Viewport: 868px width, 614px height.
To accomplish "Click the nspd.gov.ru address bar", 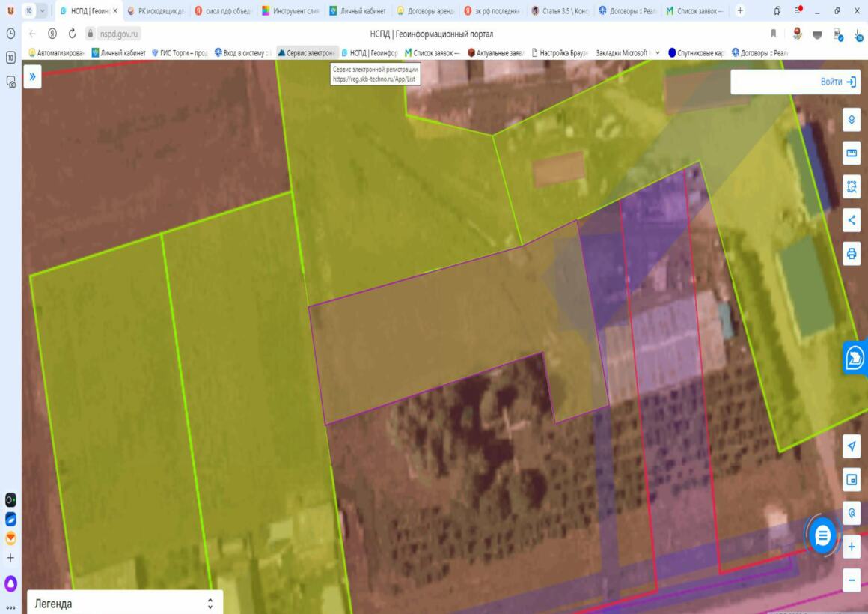I will point(120,34).
